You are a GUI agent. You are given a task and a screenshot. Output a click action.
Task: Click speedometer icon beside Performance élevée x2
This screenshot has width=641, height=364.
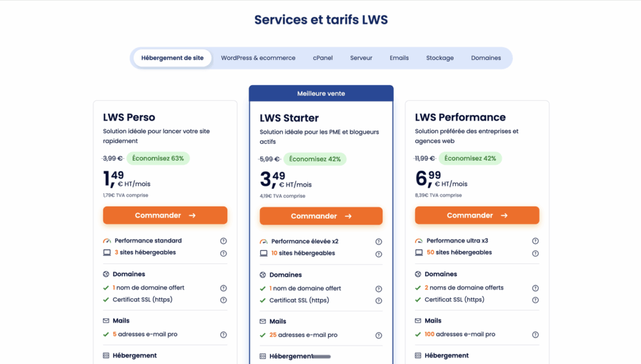[264, 242]
